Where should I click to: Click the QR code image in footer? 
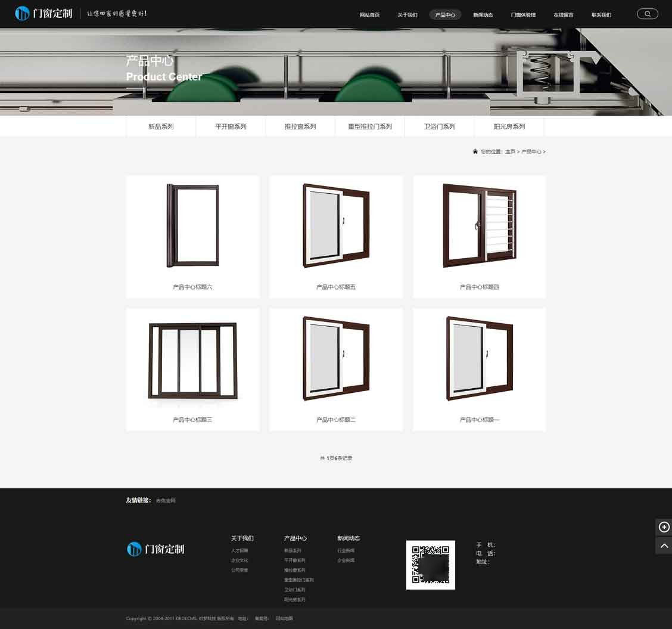430,565
